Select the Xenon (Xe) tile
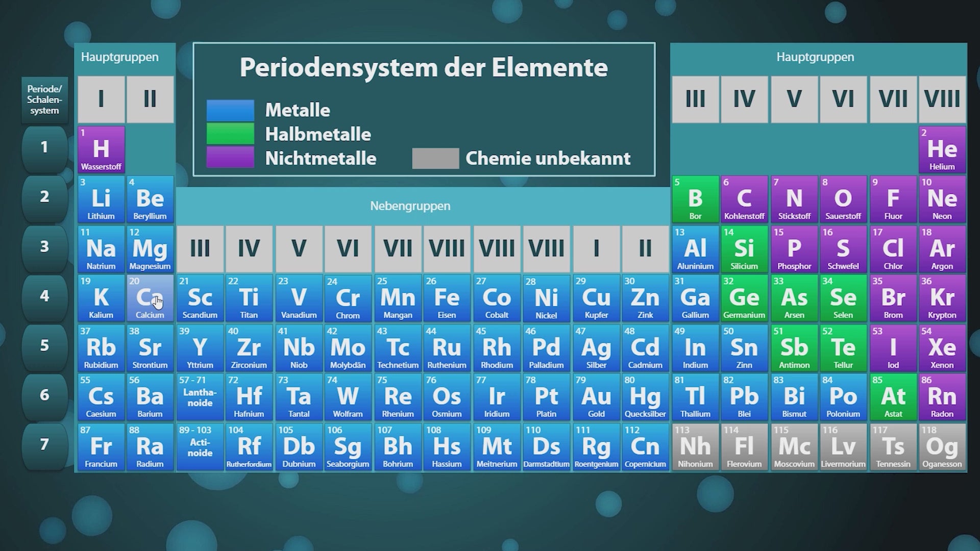Image resolution: width=980 pixels, height=551 pixels. [942, 348]
